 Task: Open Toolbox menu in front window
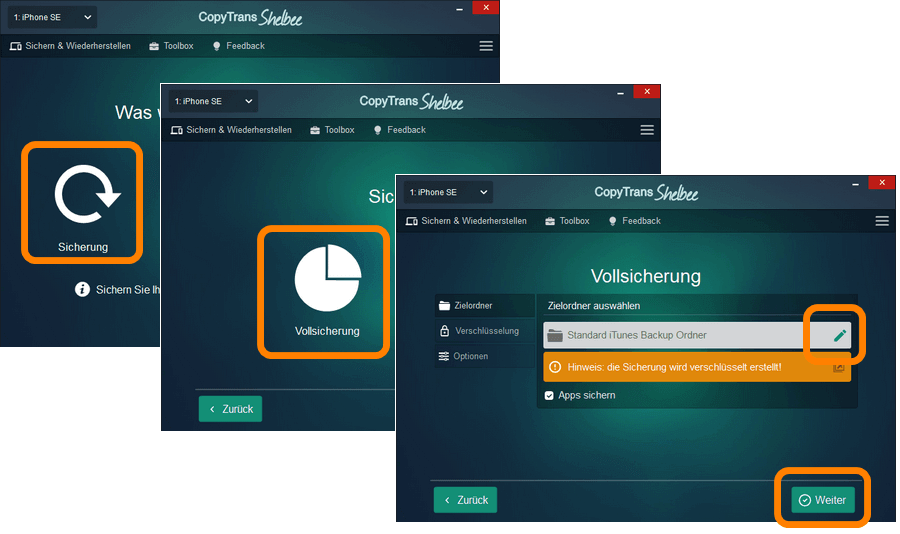coord(567,221)
